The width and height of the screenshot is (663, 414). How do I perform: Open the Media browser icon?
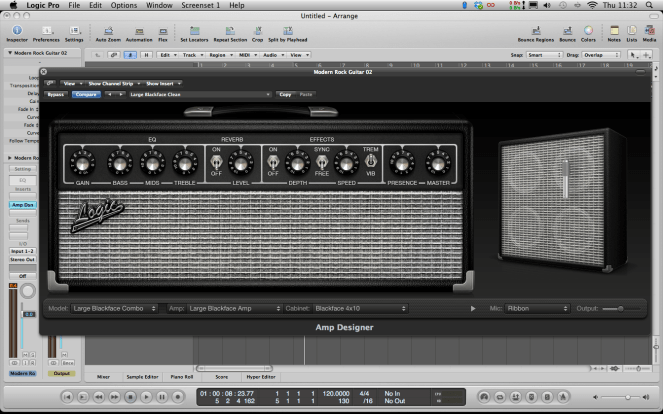649,30
